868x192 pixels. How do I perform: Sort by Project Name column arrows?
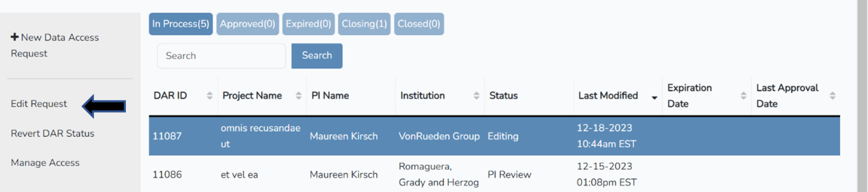tap(298, 96)
